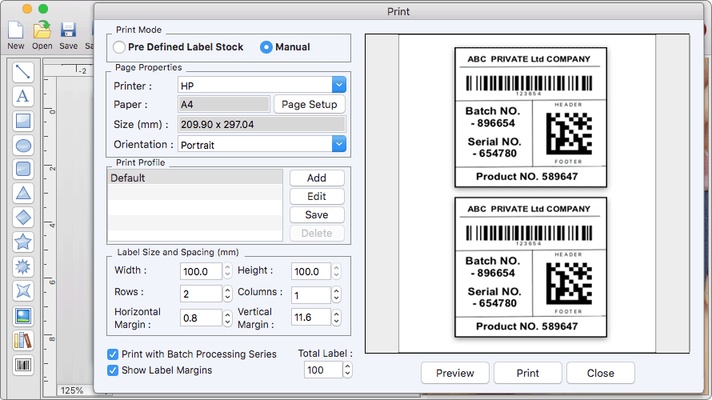Click the Vertical Margin field 11.6
Screen dimensions: 712x400
click(x=311, y=317)
